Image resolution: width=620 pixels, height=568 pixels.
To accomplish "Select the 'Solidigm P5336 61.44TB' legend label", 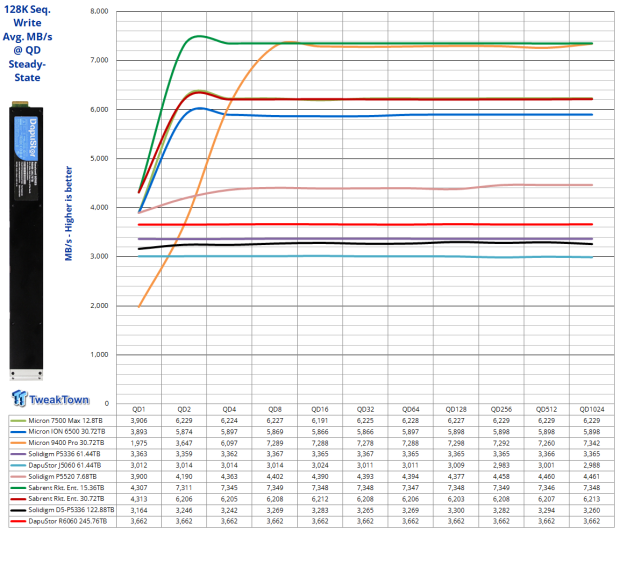I will coord(64,454).
